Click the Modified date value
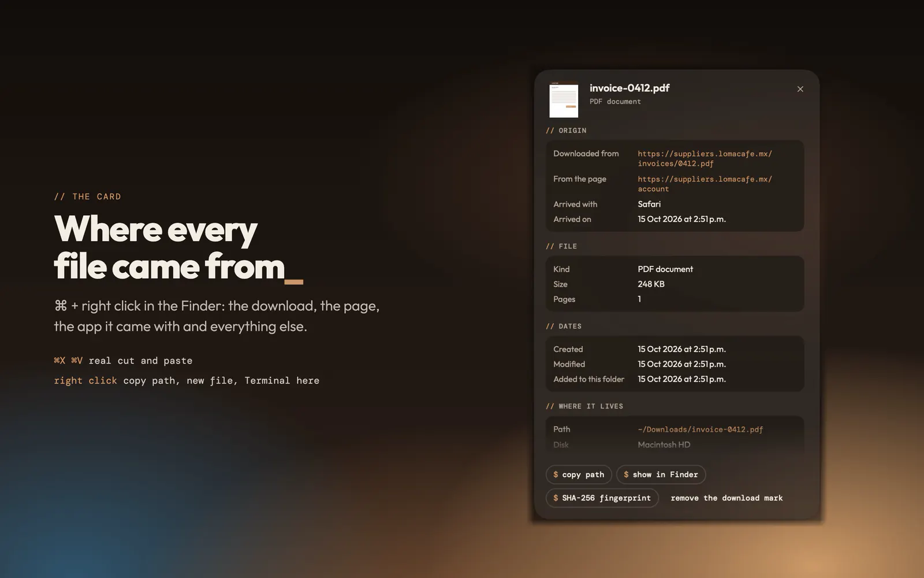The width and height of the screenshot is (924, 578). pyautogui.click(x=681, y=364)
